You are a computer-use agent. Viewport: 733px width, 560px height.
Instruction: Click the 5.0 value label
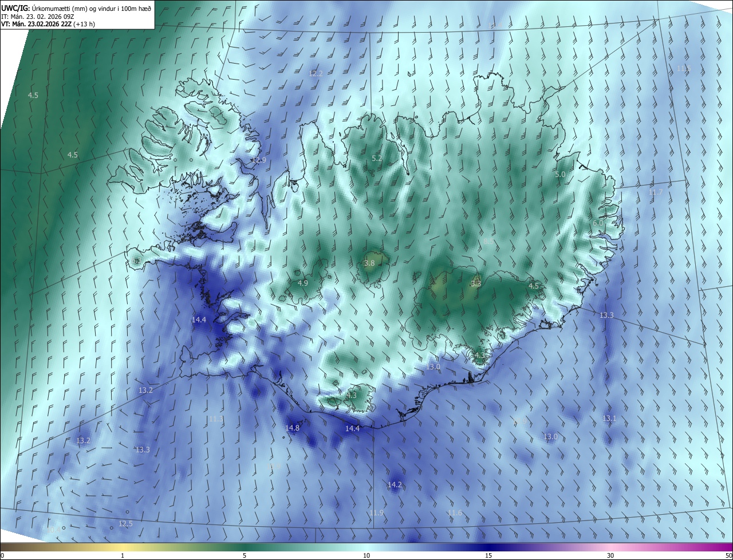point(561,174)
